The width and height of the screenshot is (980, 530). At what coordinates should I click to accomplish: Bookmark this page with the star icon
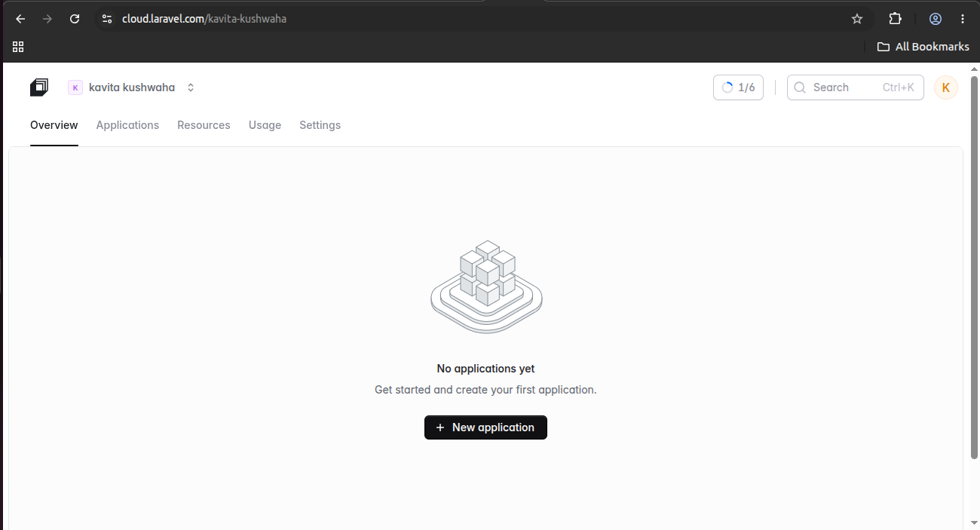(x=857, y=19)
